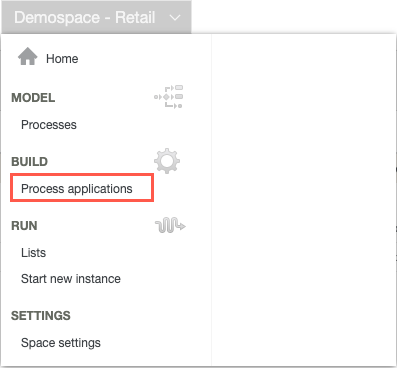The height and width of the screenshot is (368, 397).
Task: Open Lists under RUN
Action: click(33, 253)
